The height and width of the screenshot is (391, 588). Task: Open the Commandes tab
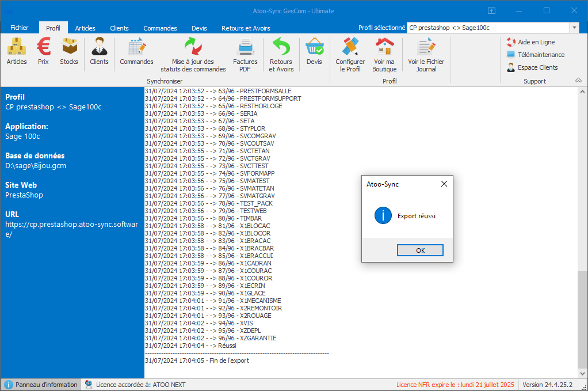tap(160, 28)
